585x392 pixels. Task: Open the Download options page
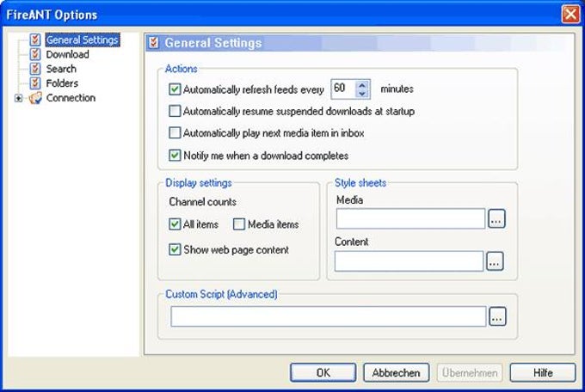click(x=67, y=54)
